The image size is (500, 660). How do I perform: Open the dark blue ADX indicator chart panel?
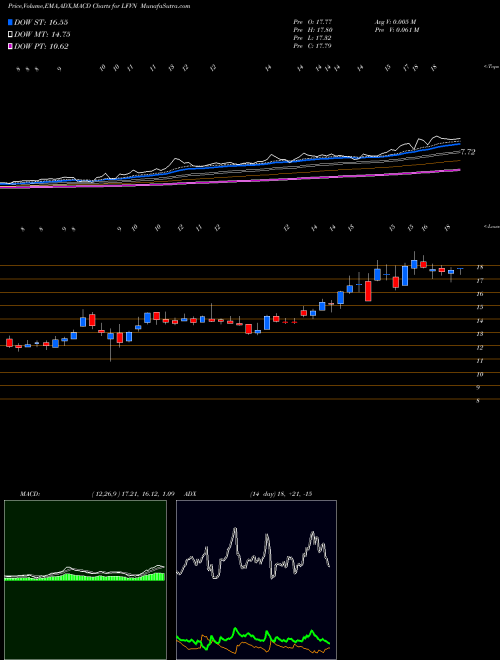pos(256,580)
